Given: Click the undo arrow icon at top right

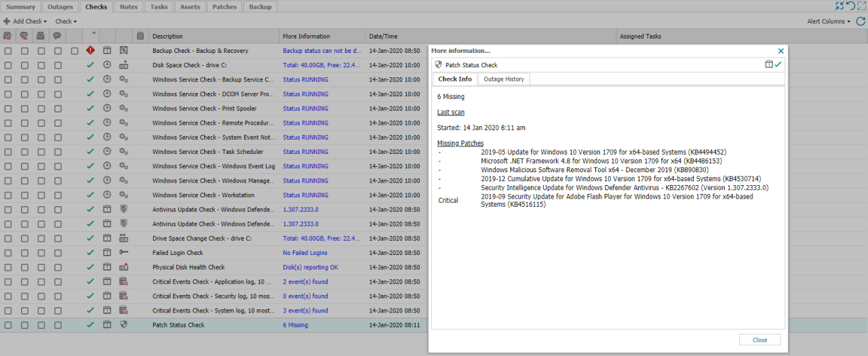Looking at the screenshot, I should (x=850, y=6).
